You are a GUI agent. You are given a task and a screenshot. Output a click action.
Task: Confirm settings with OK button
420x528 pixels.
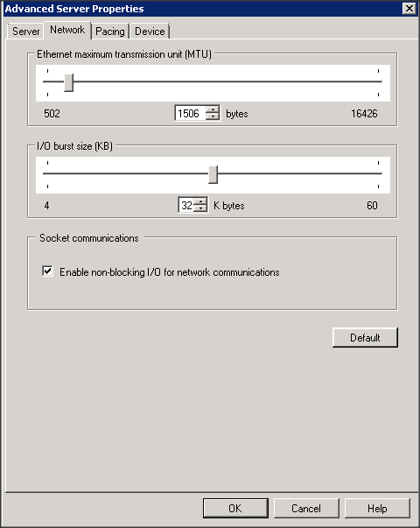235,508
